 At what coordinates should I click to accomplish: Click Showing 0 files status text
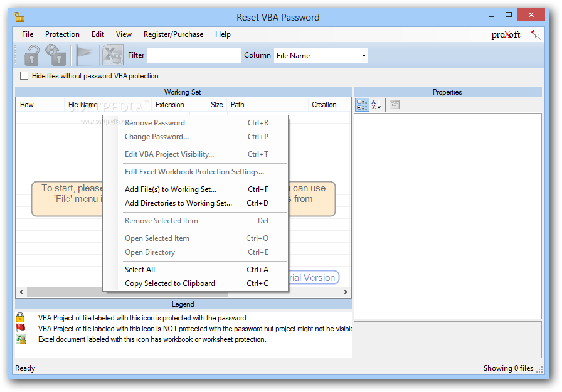pos(508,368)
